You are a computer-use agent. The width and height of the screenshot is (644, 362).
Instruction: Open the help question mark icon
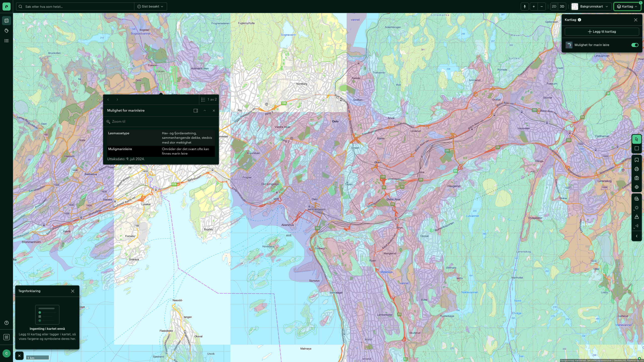coord(7,323)
